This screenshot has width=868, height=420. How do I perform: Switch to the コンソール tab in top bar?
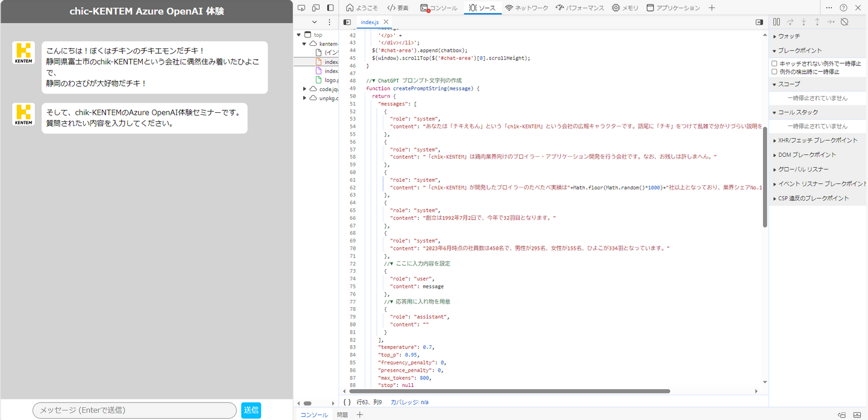pos(439,8)
